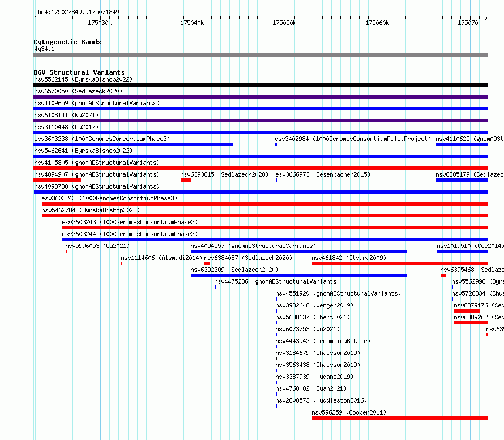Open nsv5462641 (ByrskaBishop2022) label
The width and height of the screenshot is (504, 440).
83,151
